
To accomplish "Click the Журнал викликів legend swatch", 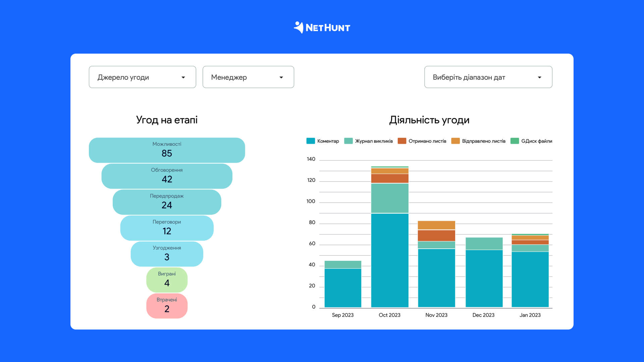I will tap(348, 141).
